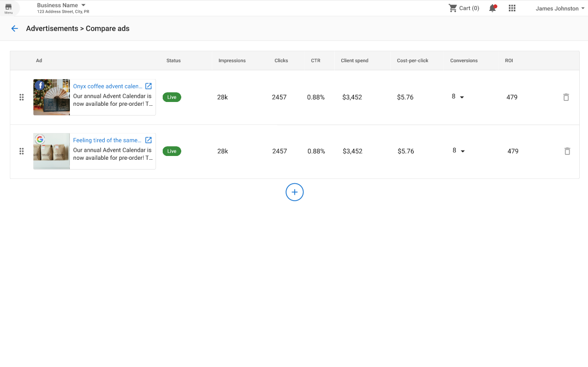Check the notifications bell
The height and width of the screenshot is (367, 588).
click(491, 8)
